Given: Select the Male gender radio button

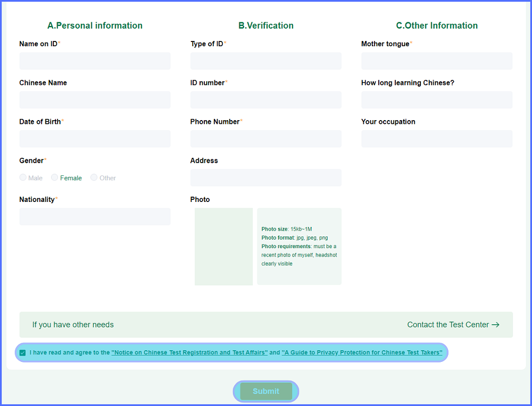Looking at the screenshot, I should point(23,177).
